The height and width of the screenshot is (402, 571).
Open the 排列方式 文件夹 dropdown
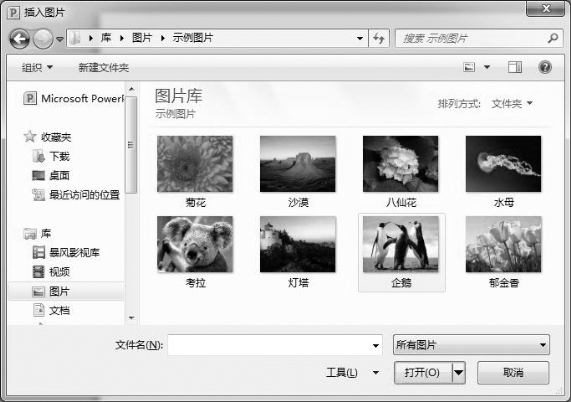pyautogui.click(x=512, y=104)
